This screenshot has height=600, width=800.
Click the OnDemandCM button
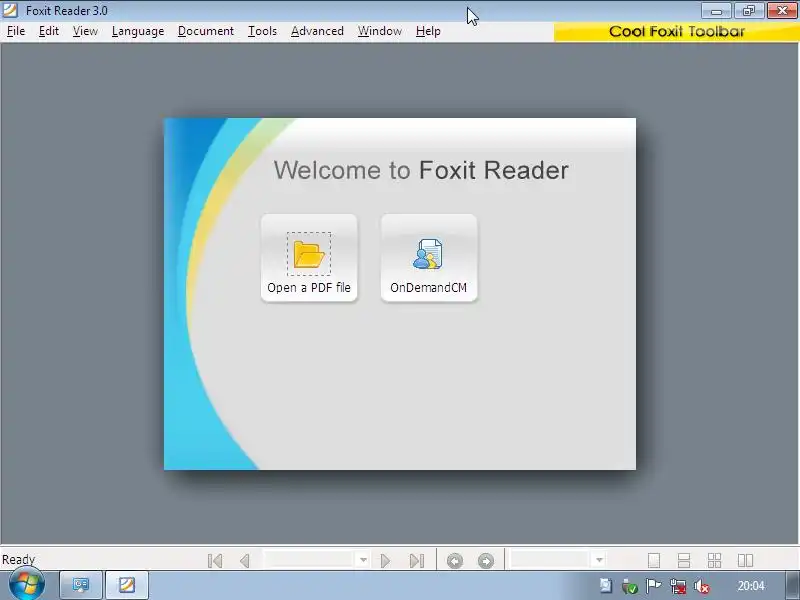(x=429, y=258)
